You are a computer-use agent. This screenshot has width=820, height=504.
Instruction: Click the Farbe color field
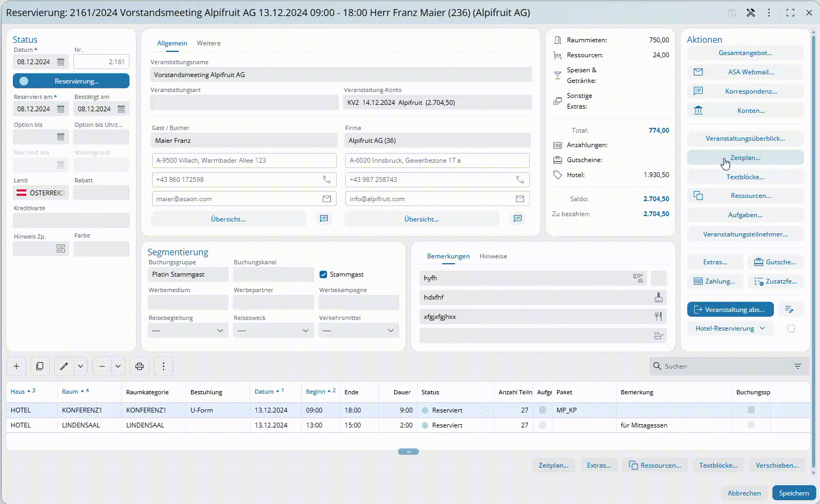pyautogui.click(x=101, y=249)
